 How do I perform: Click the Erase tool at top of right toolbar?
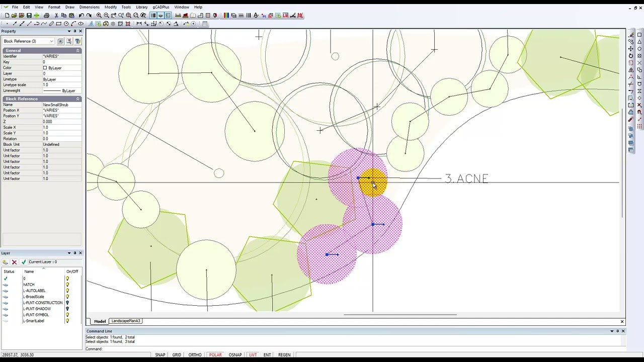(630, 35)
